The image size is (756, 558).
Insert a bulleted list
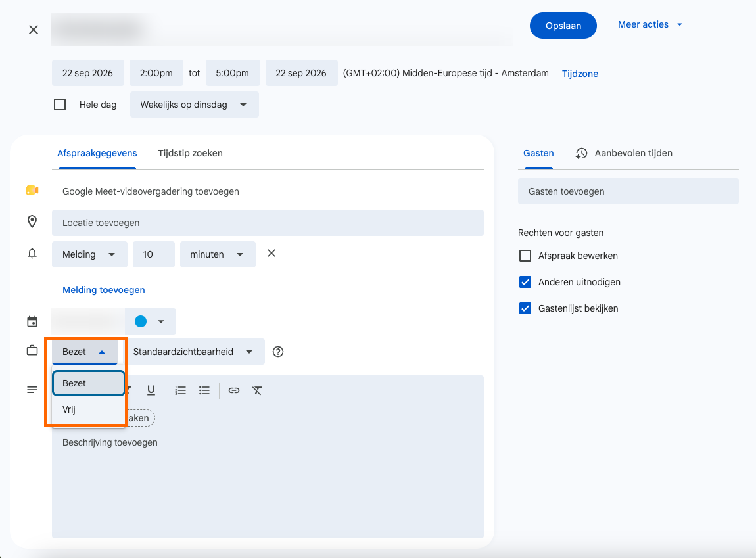pyautogui.click(x=204, y=390)
